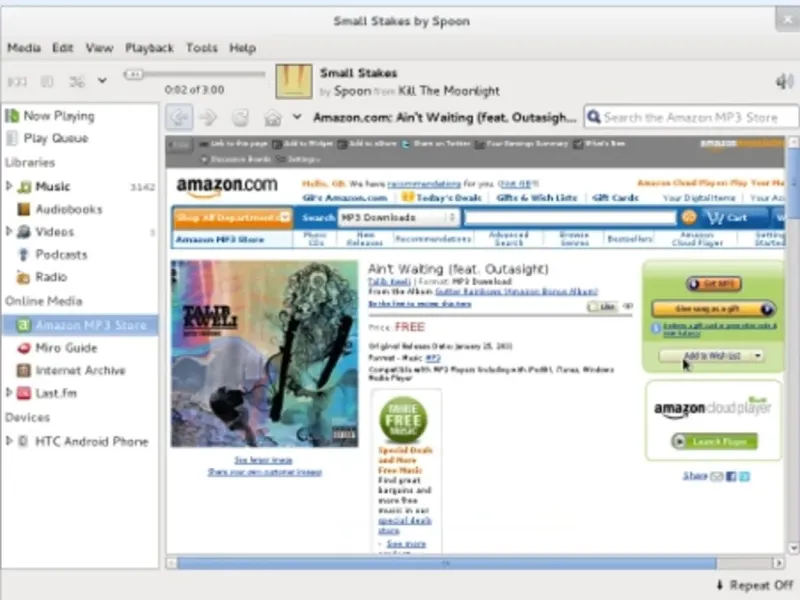Select Play Queue in the sidebar
Screen dimensions: 800x600
tap(56, 138)
